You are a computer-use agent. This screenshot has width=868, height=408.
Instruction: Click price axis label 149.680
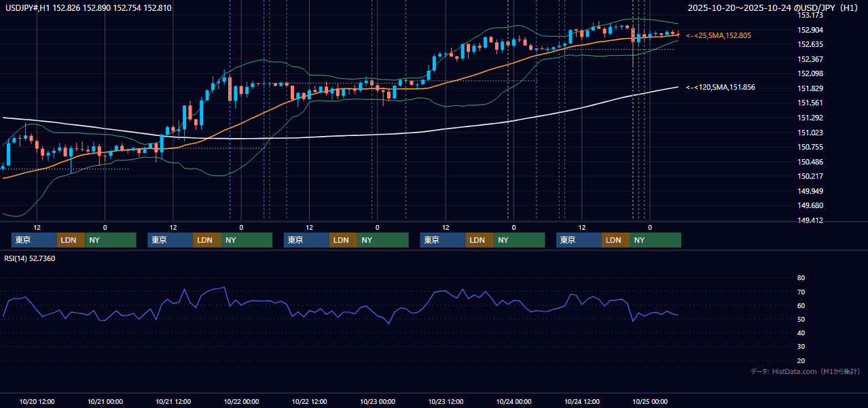(810, 205)
